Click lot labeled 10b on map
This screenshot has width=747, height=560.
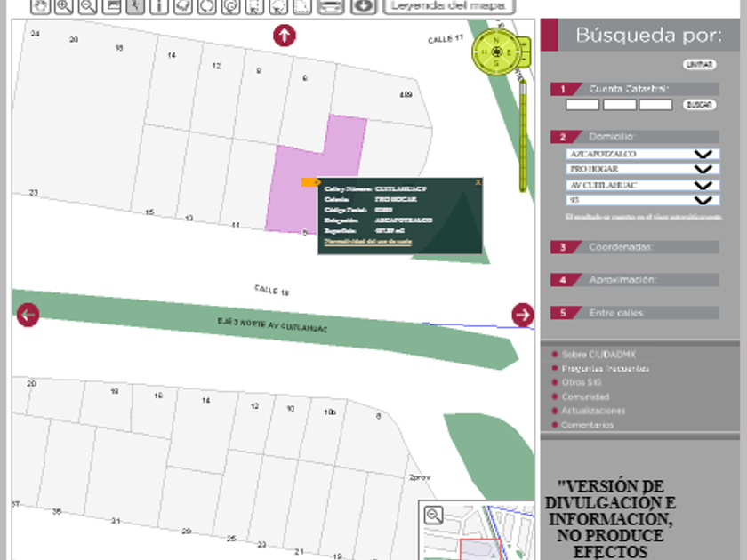tap(330, 412)
